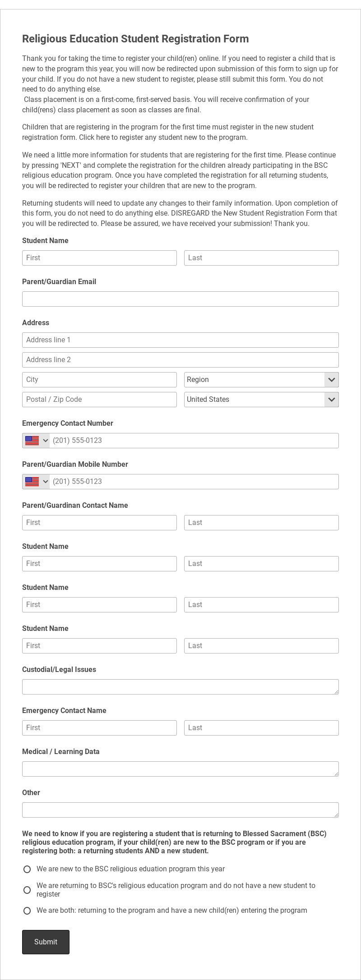Click the US flag icon in Parent/Guardian Mobile Number
Image resolution: width=361 pixels, height=980 pixels.
click(x=32, y=482)
